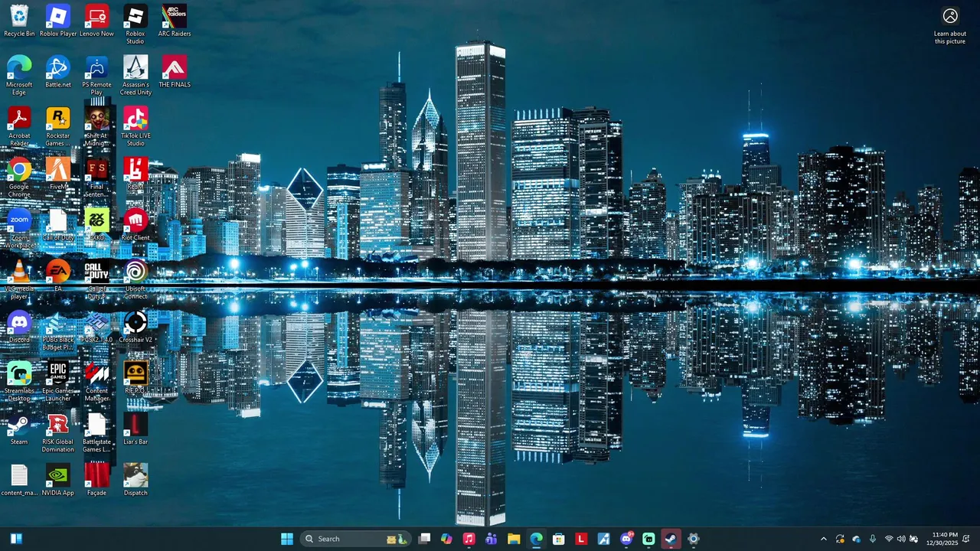Select the Google Chrome desktop shortcut
980x551 pixels.
tap(19, 178)
